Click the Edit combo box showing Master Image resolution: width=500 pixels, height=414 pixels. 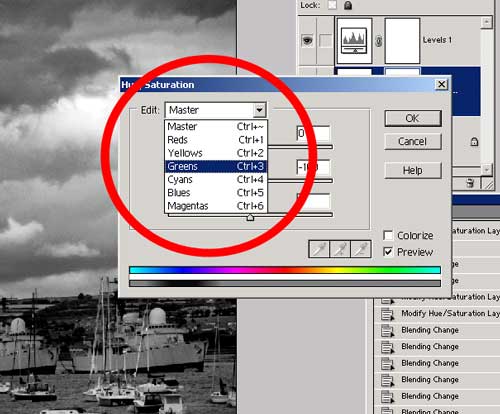coord(216,110)
